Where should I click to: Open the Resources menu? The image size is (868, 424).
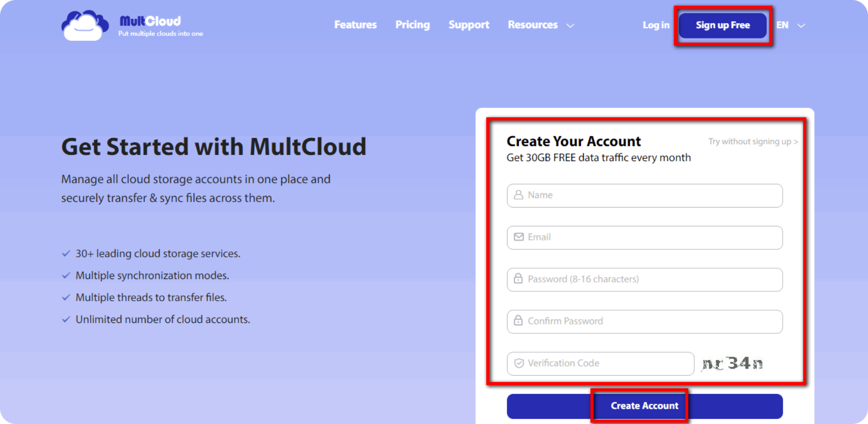pyautogui.click(x=533, y=25)
